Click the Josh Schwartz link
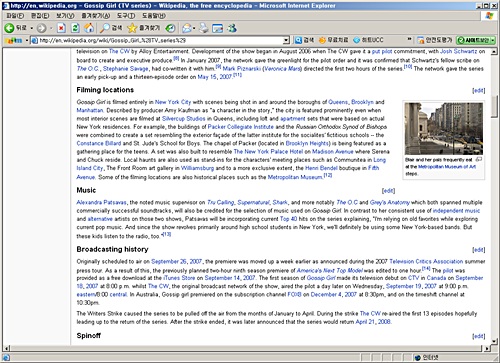The image size is (500, 363). coord(459,51)
